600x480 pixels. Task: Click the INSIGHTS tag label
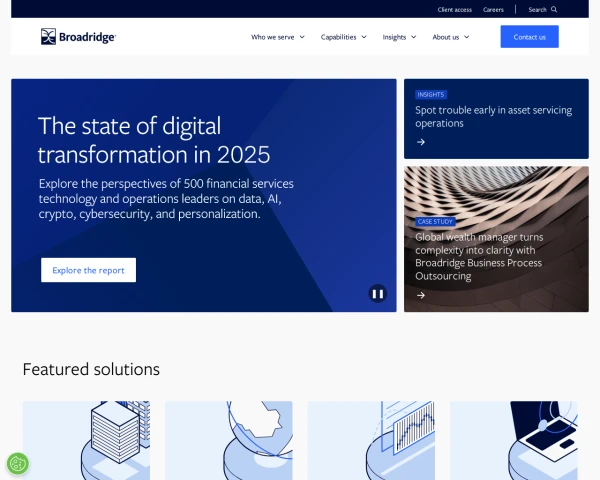pyautogui.click(x=431, y=95)
